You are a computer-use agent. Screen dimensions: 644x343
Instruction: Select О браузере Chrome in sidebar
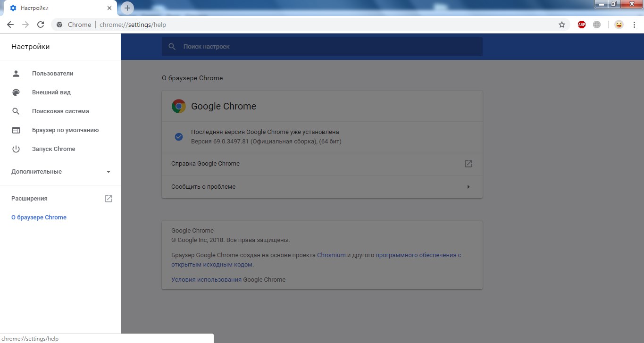39,218
